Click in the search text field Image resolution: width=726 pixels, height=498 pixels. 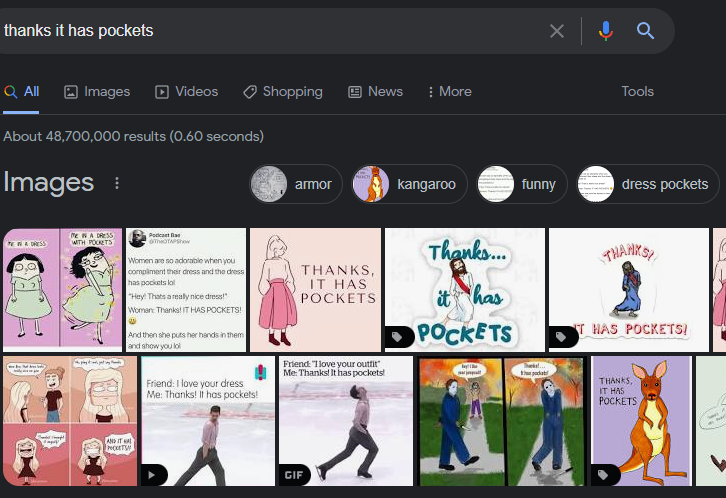(x=270, y=31)
